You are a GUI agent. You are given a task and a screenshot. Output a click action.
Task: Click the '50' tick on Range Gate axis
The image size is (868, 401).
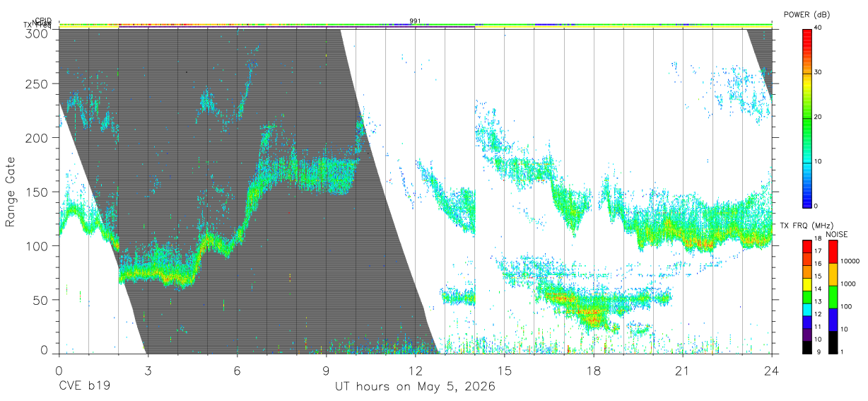(41, 300)
